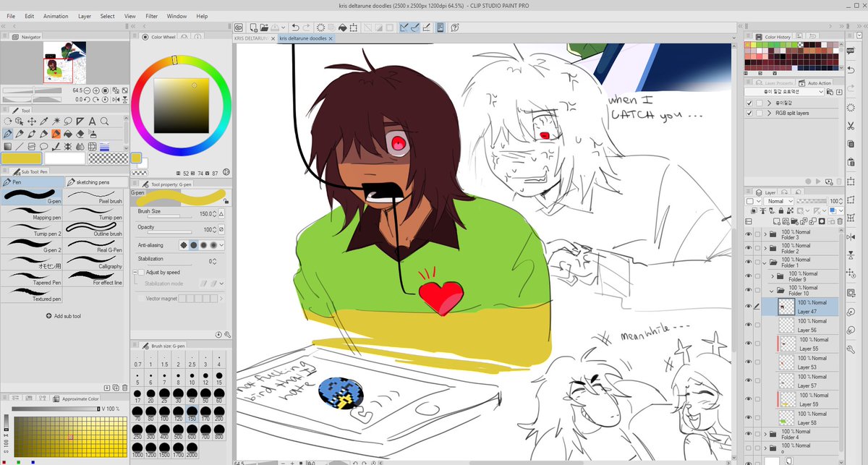Toggle visibility of Layer 56
The width and height of the screenshot is (868, 465).
point(749,325)
